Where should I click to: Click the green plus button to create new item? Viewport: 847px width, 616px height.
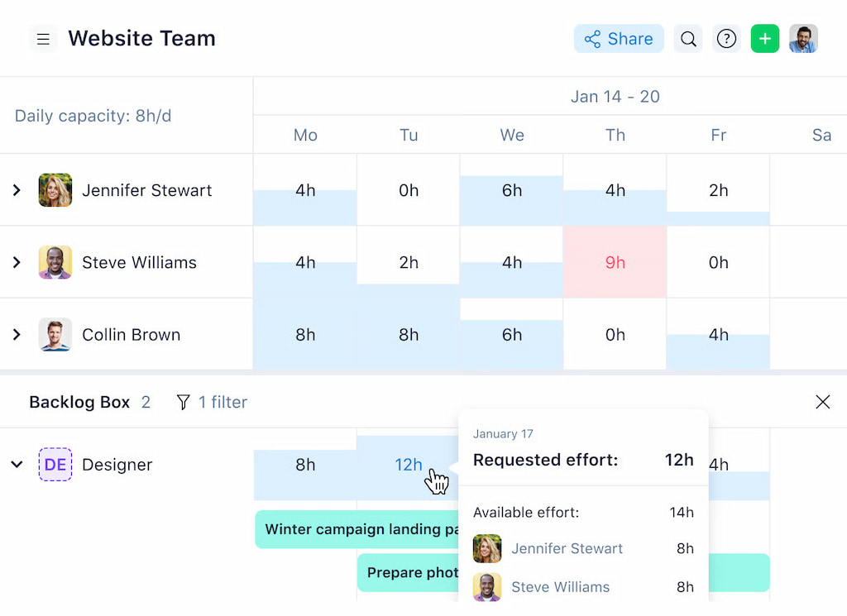(x=765, y=38)
